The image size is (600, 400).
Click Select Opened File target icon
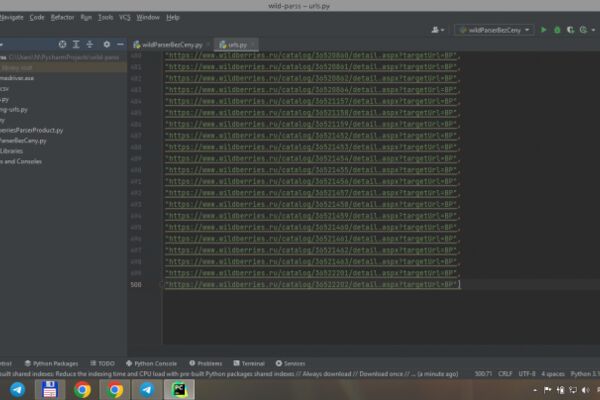coord(62,44)
